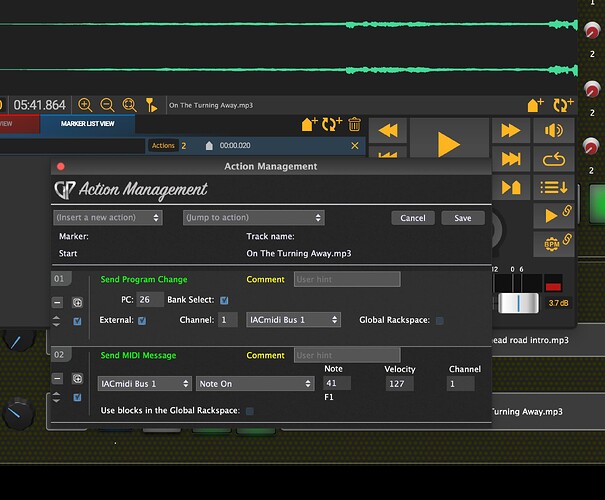Screen dimensions: 605x500
Task: Switch to Marker List View tab
Action: point(87,124)
